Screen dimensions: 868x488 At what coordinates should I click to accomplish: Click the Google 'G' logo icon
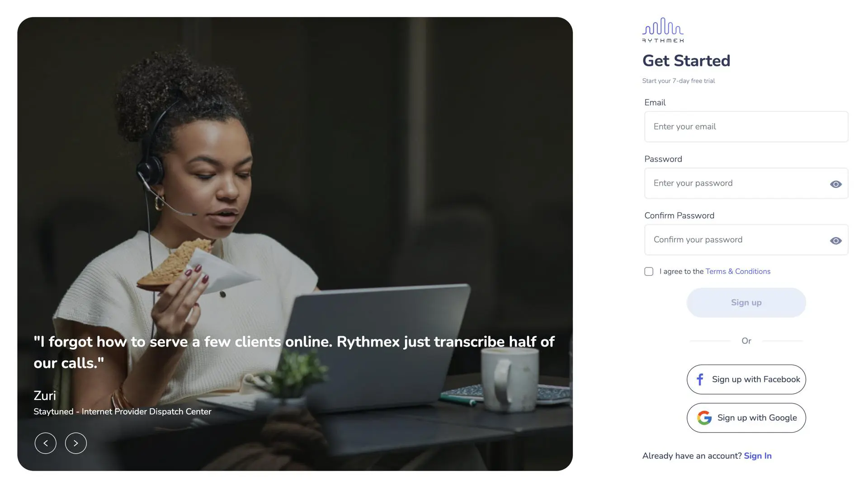pos(704,418)
